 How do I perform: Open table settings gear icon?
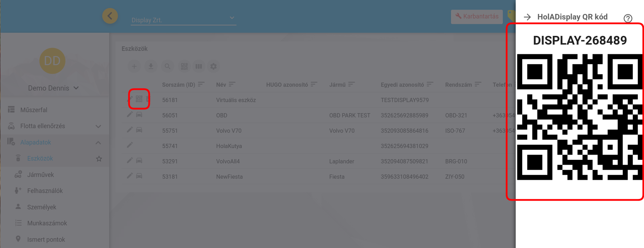click(x=214, y=66)
